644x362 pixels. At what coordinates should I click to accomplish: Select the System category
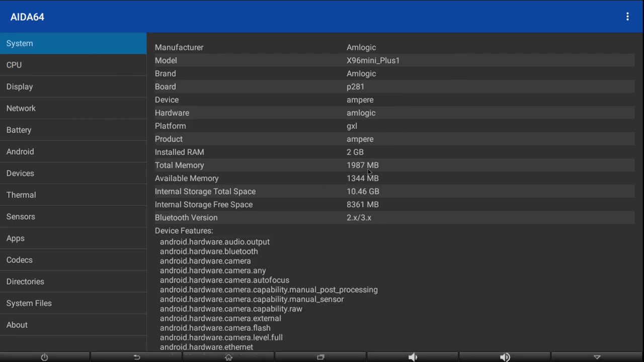click(73, 43)
